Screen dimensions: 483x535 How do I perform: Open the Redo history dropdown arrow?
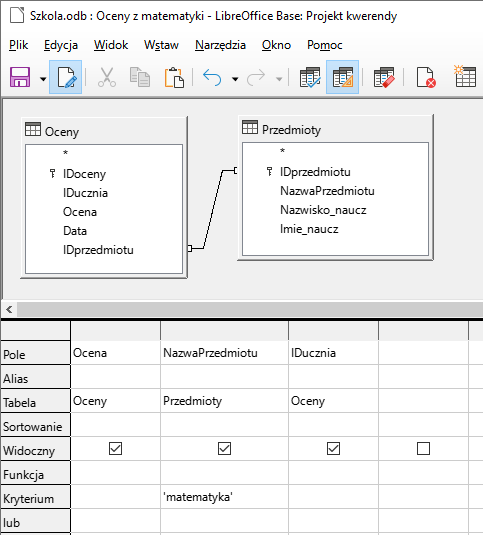pyautogui.click(x=279, y=79)
